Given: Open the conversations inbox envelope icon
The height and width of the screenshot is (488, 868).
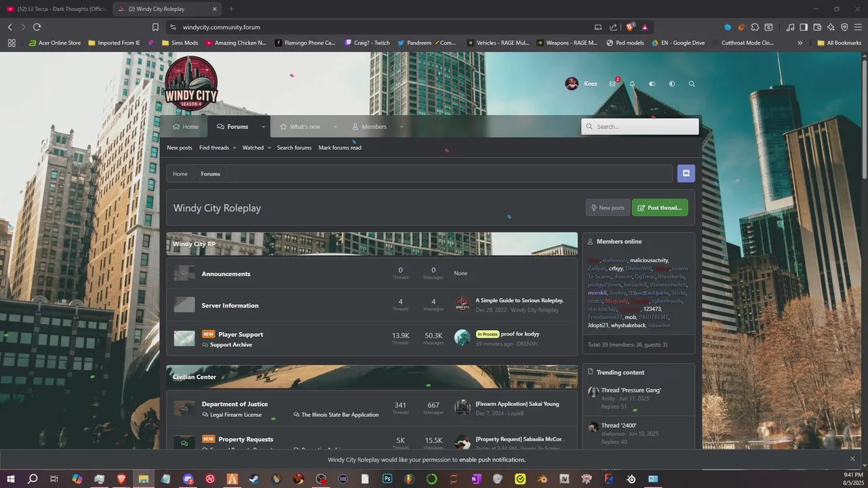Looking at the screenshot, I should (x=612, y=84).
